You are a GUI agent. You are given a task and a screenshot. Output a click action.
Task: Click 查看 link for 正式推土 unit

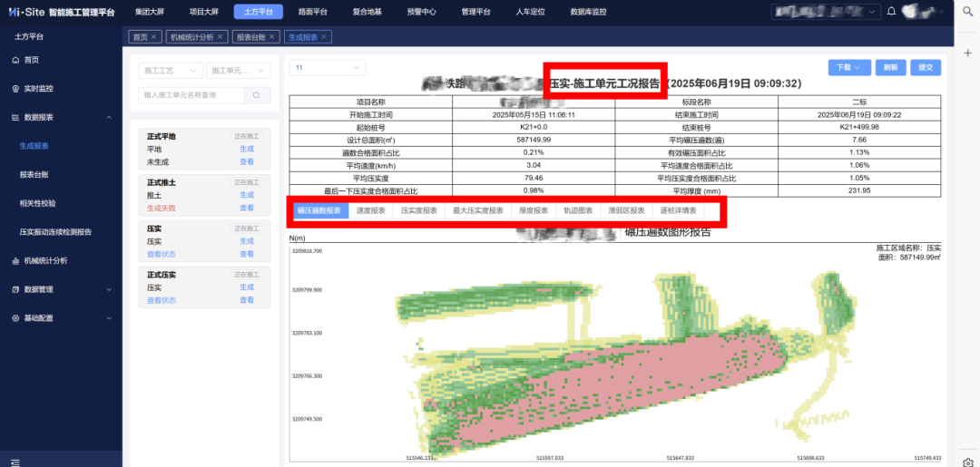(x=247, y=208)
